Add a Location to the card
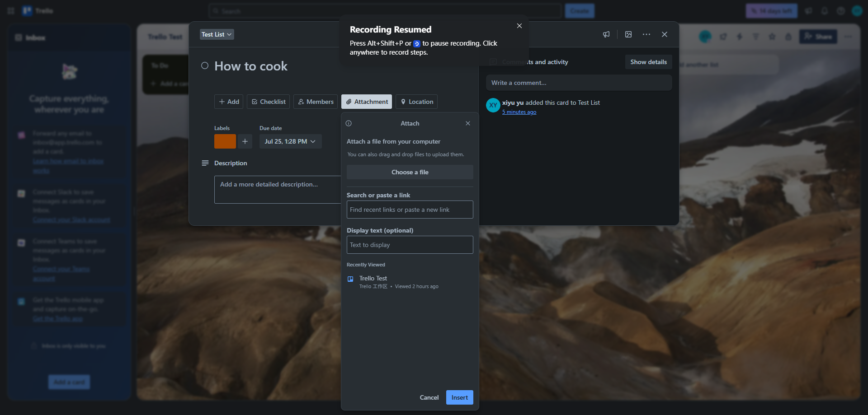This screenshot has width=868, height=415. [x=416, y=102]
